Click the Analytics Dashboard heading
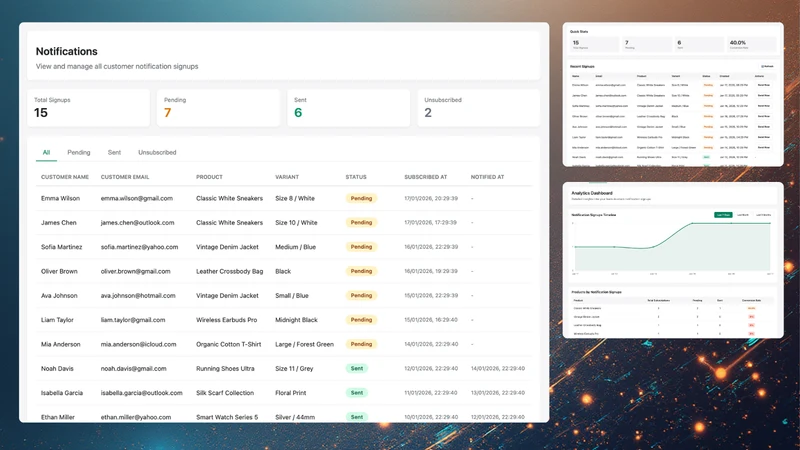This screenshot has height=450, width=800. pyautogui.click(x=591, y=193)
